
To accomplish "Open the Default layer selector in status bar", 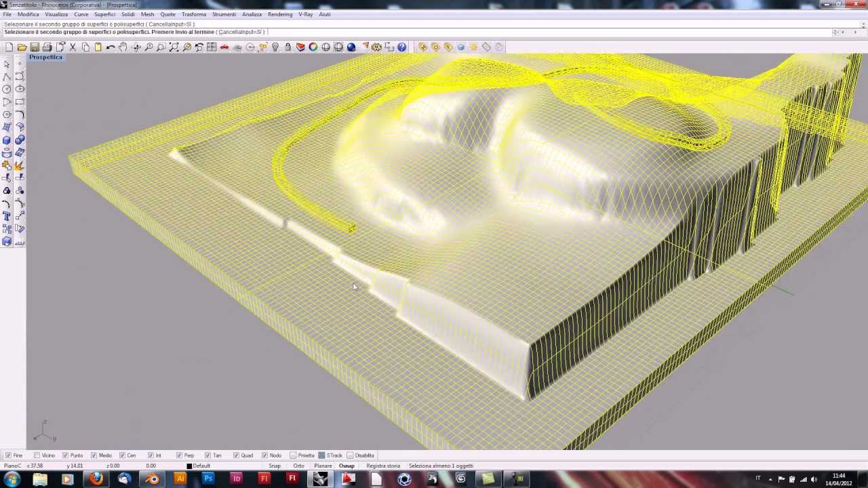I will (x=201, y=466).
